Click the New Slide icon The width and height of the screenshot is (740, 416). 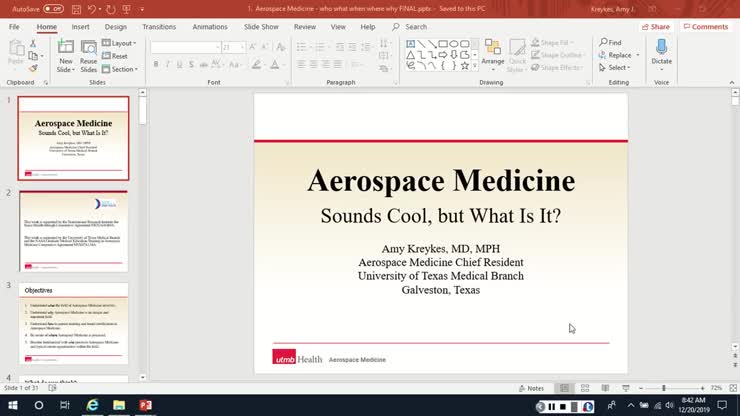coord(66,47)
